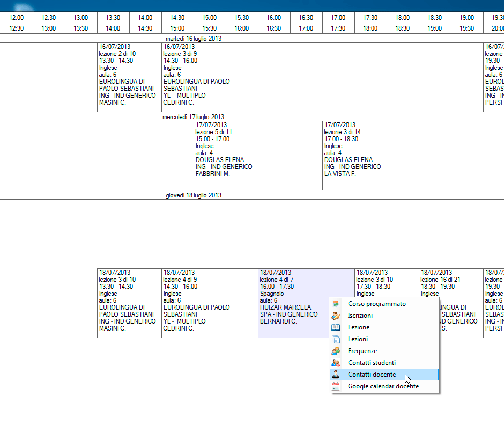Open Google calendar docente entry
The image size is (504, 440).
384,386
